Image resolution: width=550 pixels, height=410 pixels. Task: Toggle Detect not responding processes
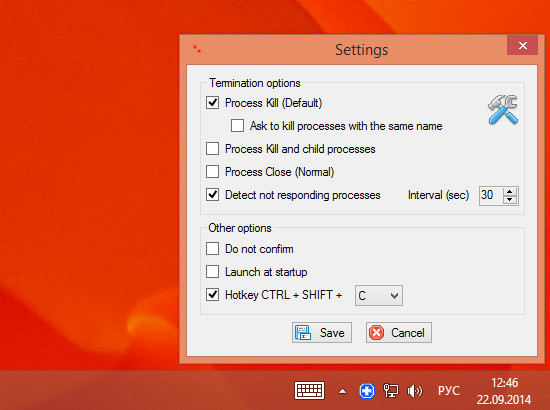pyautogui.click(x=213, y=195)
